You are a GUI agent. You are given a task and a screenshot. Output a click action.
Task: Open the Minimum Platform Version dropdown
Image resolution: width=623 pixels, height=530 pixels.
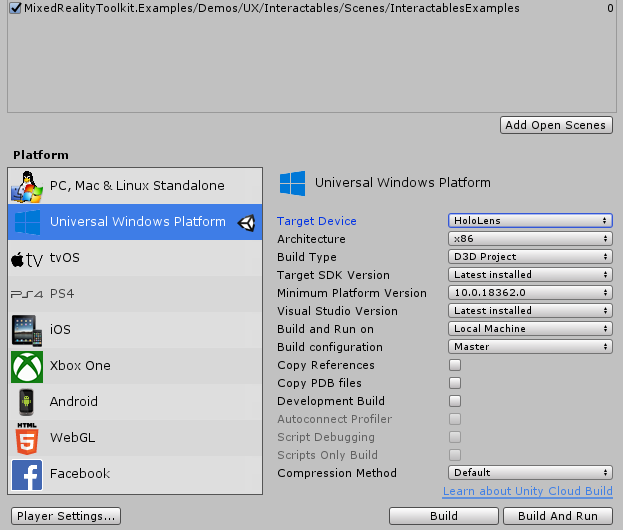tap(530, 292)
